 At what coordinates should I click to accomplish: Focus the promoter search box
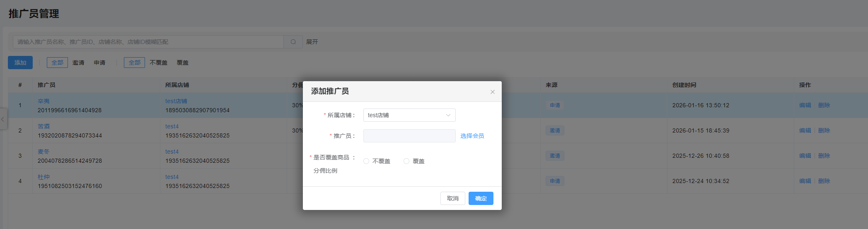point(148,42)
